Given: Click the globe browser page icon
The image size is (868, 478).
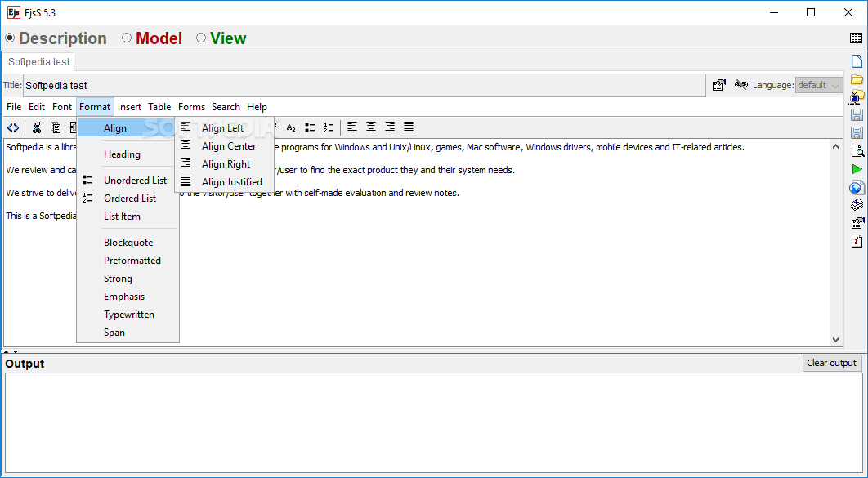Looking at the screenshot, I should (x=857, y=188).
